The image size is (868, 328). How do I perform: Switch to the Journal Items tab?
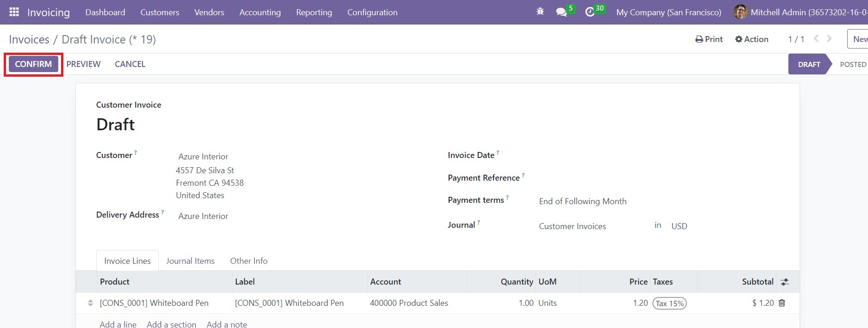click(190, 261)
